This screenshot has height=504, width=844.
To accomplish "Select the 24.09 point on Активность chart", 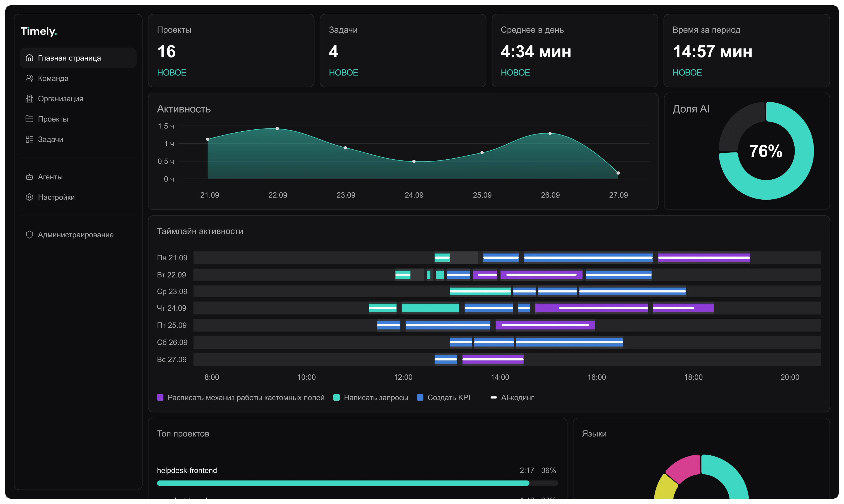I will click(414, 161).
